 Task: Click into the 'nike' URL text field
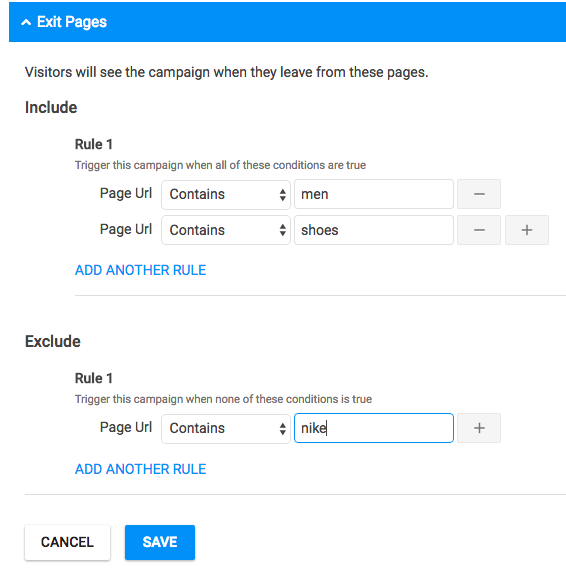pyautogui.click(x=374, y=428)
